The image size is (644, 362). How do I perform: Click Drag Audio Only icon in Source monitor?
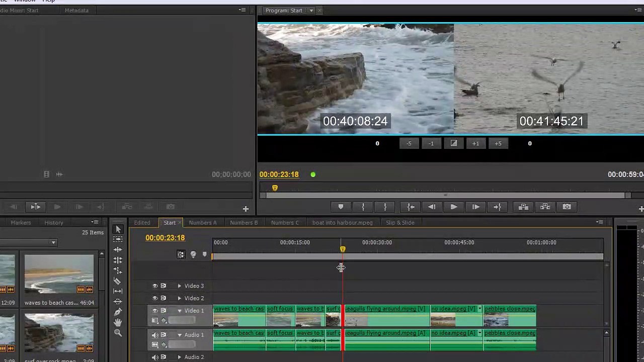coord(59,174)
